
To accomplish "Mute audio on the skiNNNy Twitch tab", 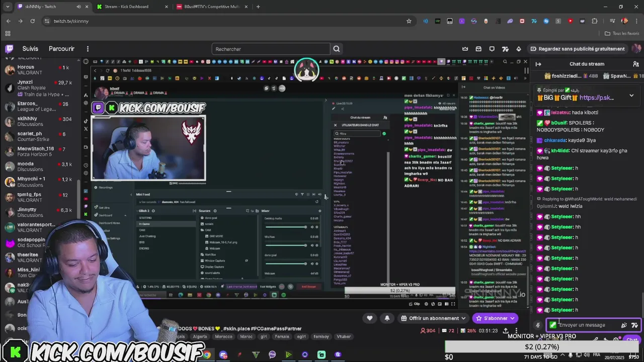I will pos(78,7).
